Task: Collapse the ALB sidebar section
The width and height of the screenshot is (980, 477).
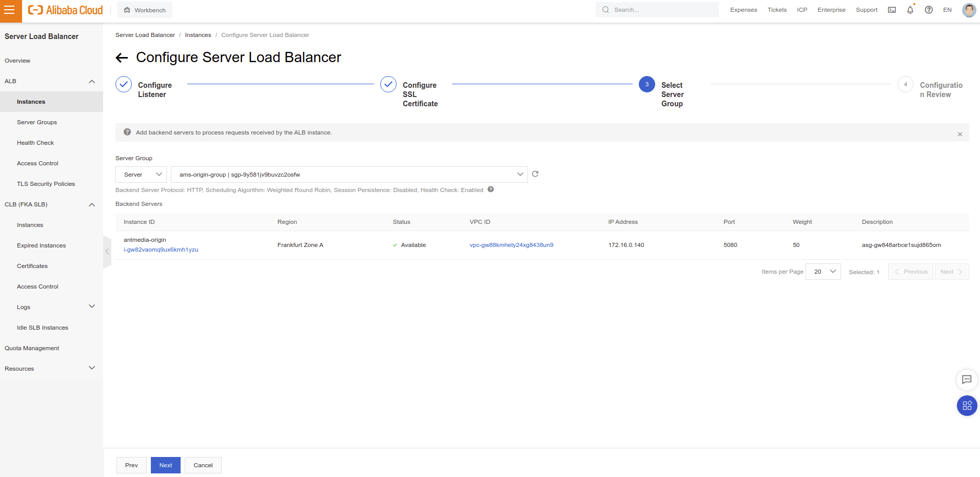Action: click(92, 81)
